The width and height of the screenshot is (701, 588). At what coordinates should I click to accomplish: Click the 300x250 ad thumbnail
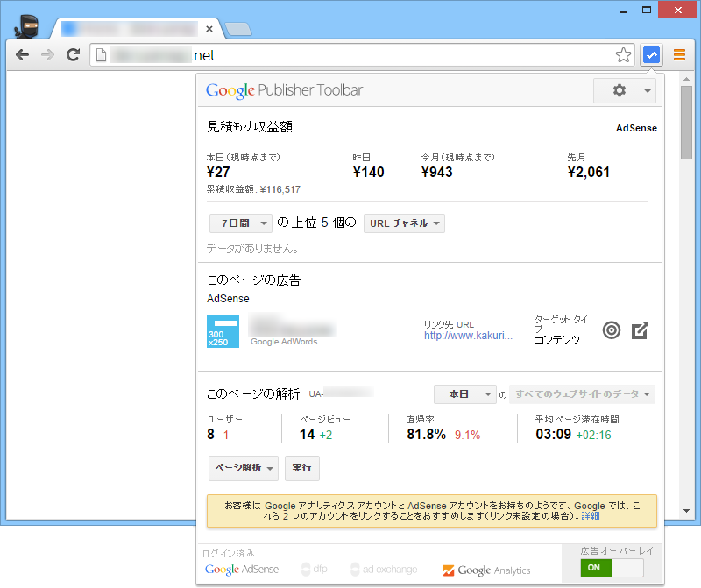point(223,332)
